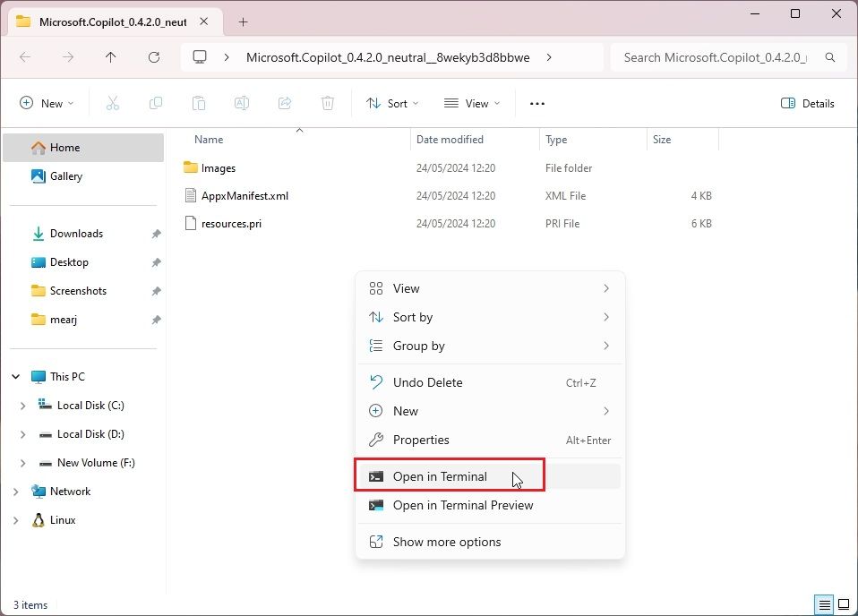Screen dimensions: 858x616
Task: Click the folder path in address bar
Action: (x=388, y=57)
